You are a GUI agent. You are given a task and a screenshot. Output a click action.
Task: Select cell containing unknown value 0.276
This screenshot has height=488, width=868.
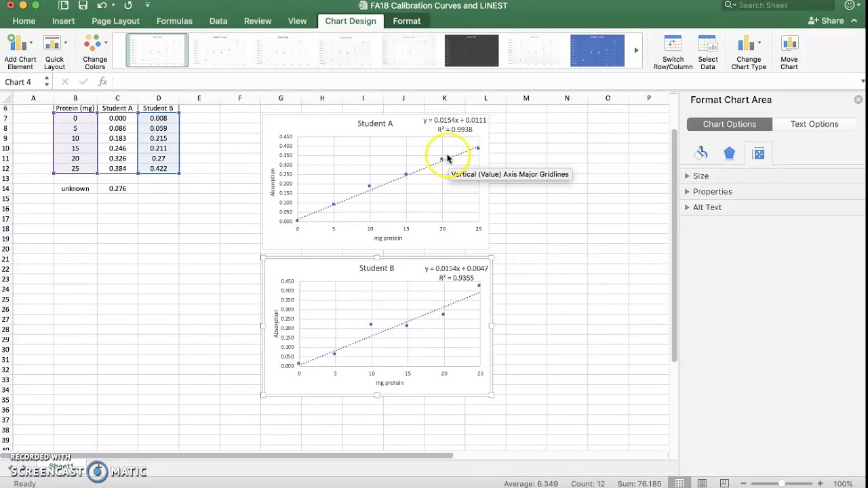tap(117, 188)
